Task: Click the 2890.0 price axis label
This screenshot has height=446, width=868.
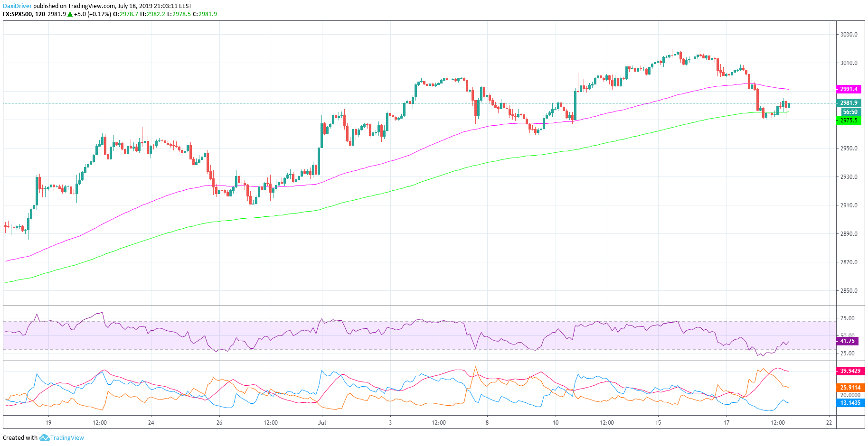Action: (x=849, y=234)
